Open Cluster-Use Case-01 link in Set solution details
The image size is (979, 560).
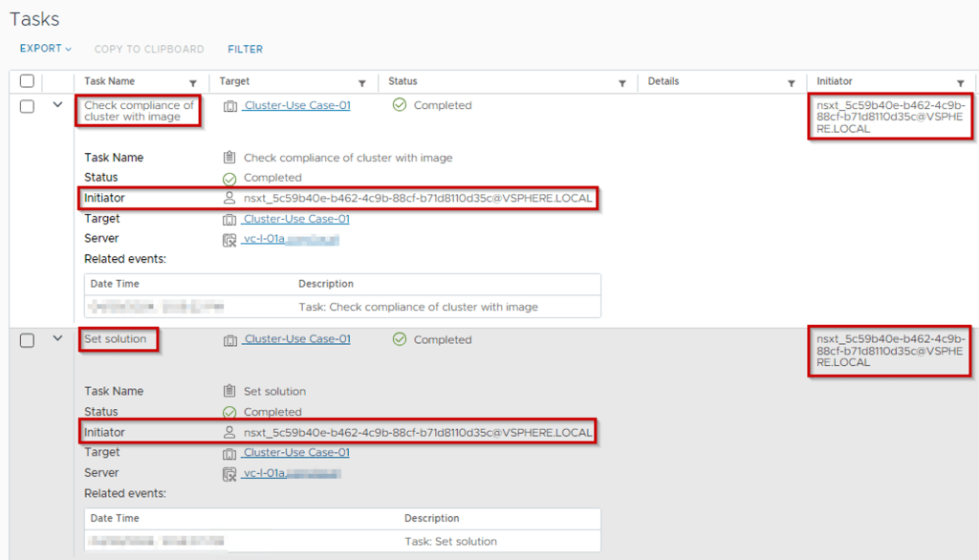click(x=295, y=453)
